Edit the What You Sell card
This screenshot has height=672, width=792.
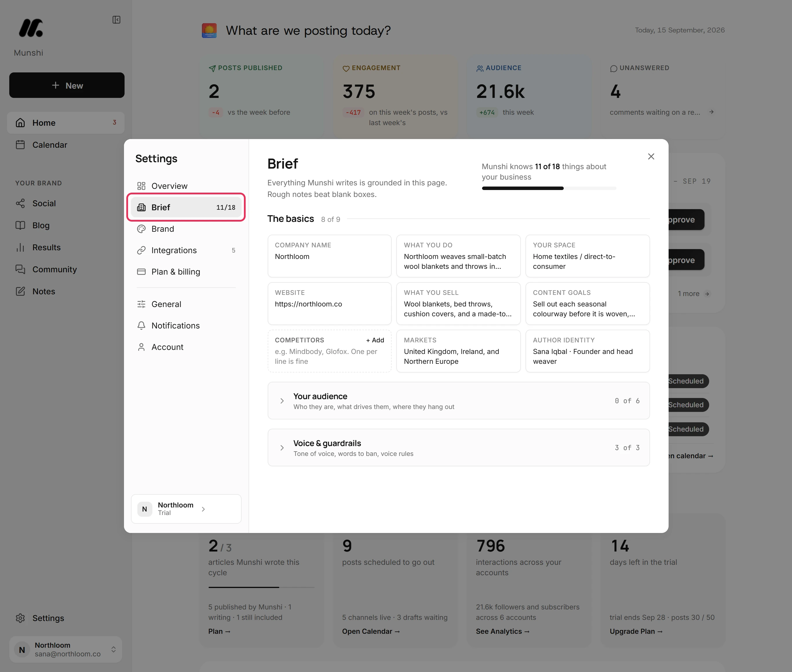tap(458, 304)
